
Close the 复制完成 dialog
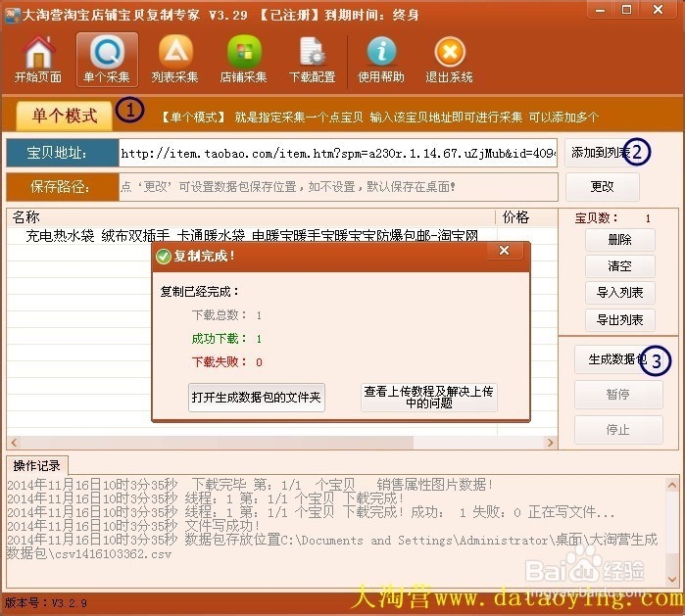[x=504, y=251]
